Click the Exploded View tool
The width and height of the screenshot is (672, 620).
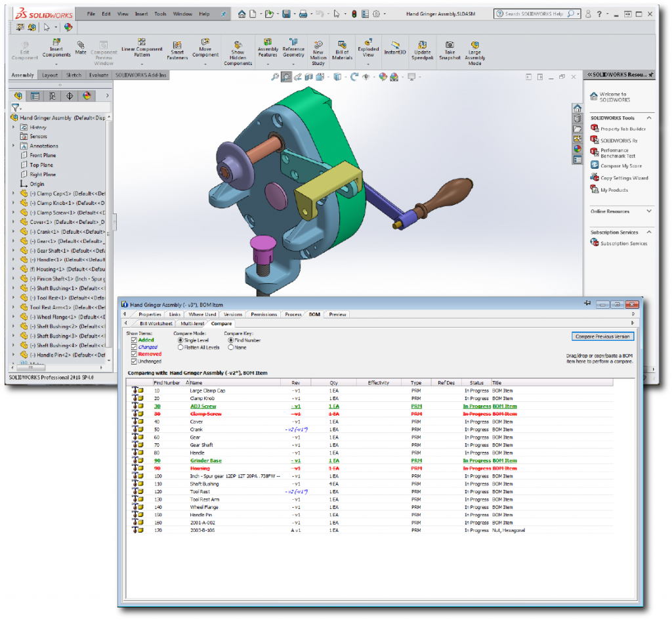pos(369,47)
